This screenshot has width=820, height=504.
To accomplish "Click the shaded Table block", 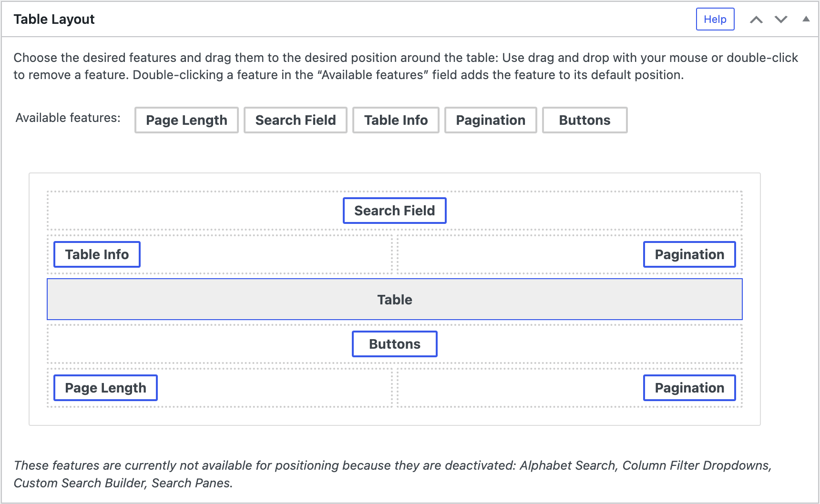I will pyautogui.click(x=394, y=299).
